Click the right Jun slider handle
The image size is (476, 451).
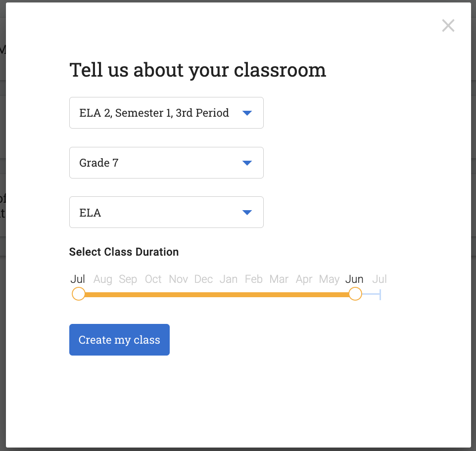[355, 294]
